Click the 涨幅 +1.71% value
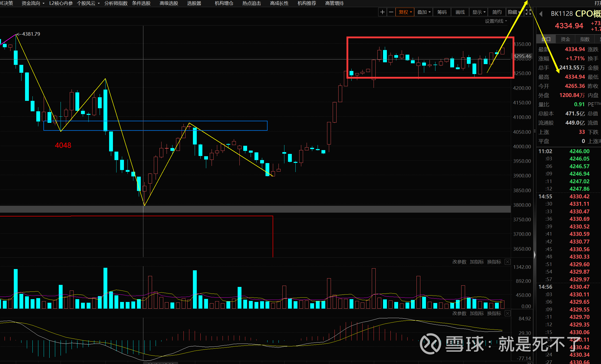The width and height of the screenshot is (601, 364). click(x=575, y=58)
